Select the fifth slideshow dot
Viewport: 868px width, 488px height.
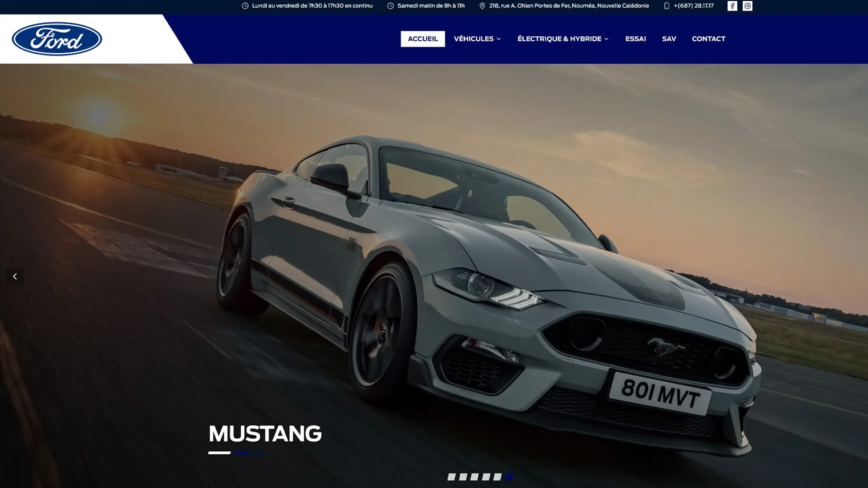click(x=497, y=477)
